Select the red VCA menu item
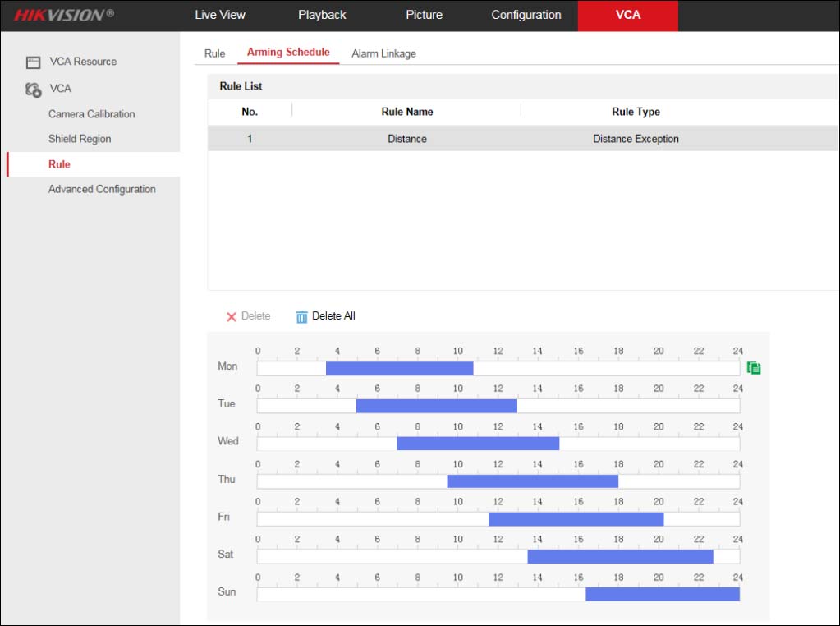 628,15
